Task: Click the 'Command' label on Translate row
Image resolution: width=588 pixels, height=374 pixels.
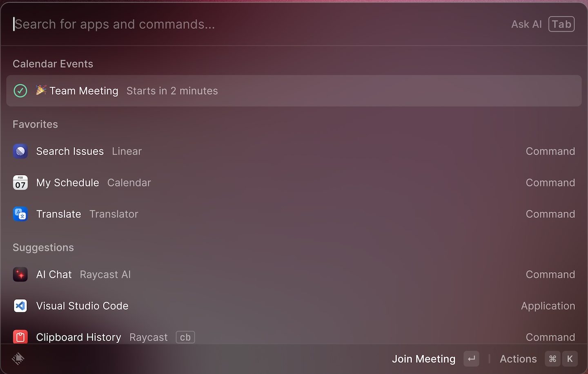Action: (550, 214)
